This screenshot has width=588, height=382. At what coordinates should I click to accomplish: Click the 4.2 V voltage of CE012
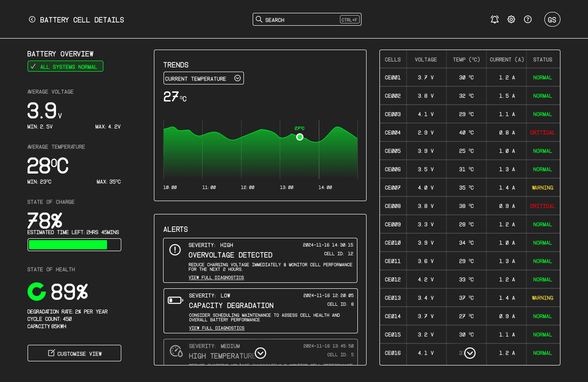(x=426, y=280)
